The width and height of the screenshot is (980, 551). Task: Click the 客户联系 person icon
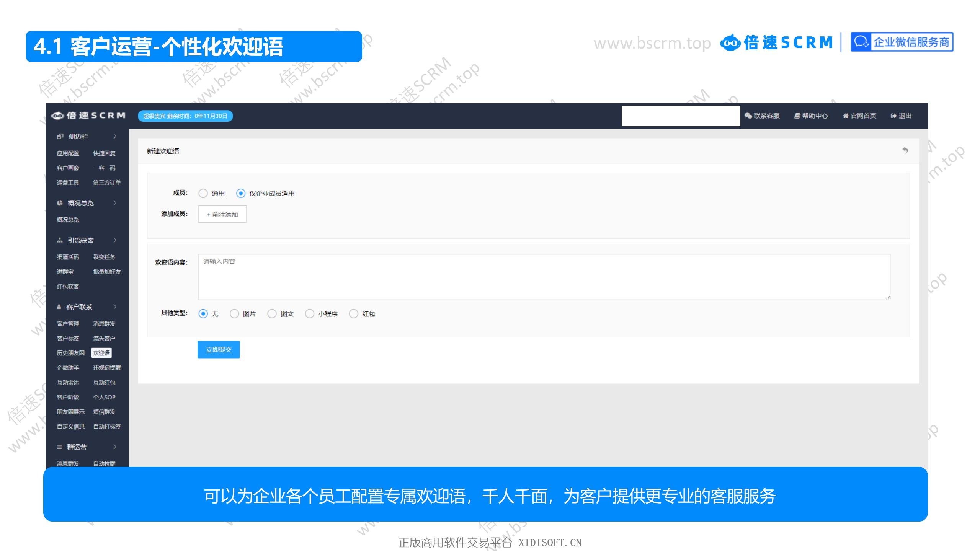pos(59,307)
